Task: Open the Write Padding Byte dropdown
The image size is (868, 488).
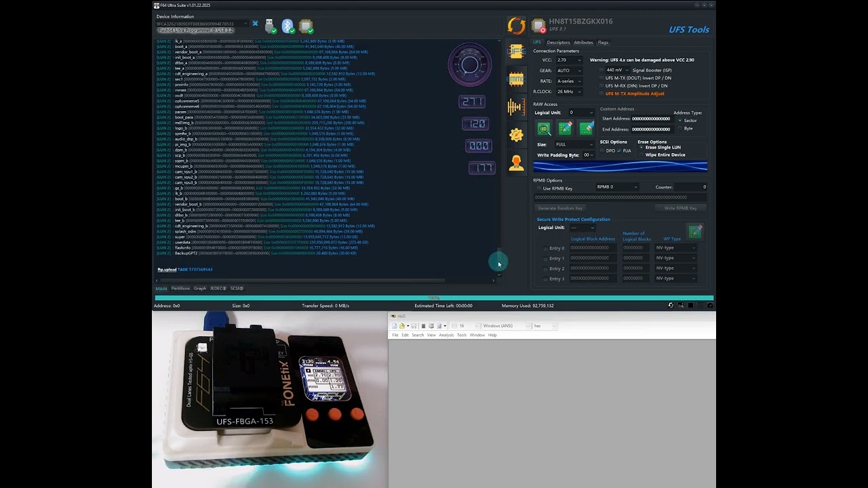Action: click(x=588, y=155)
